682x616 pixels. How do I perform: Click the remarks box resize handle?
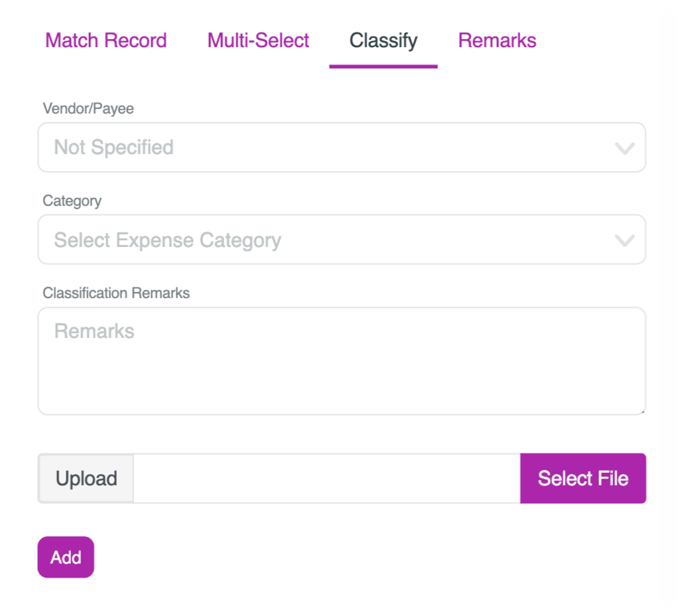coord(642,412)
